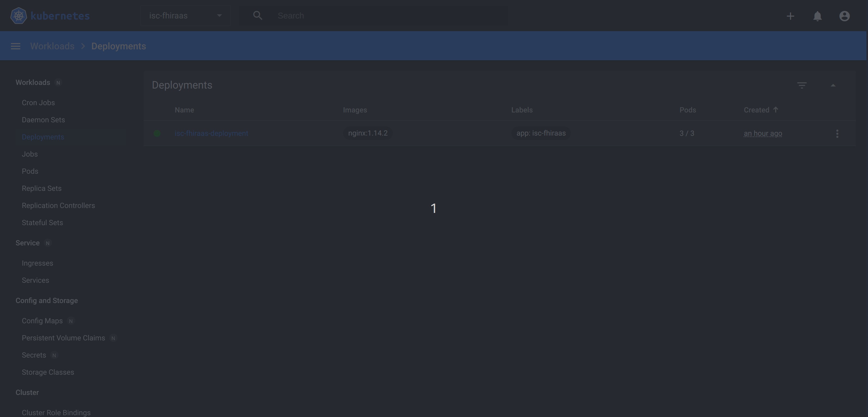Click the Workloads breadcrumb

(x=52, y=46)
